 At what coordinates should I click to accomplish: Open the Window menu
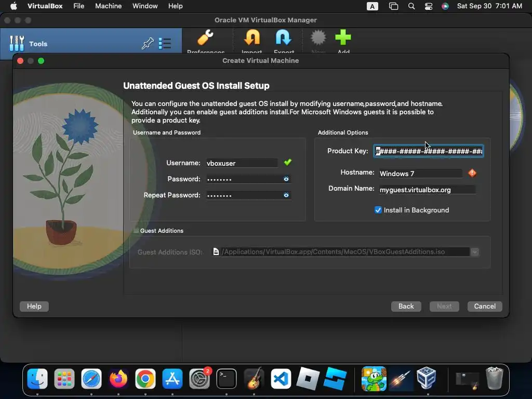[x=145, y=6]
